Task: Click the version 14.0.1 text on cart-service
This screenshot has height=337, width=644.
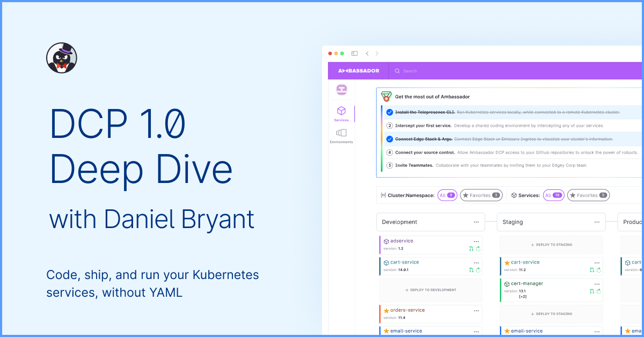Action: (x=396, y=270)
